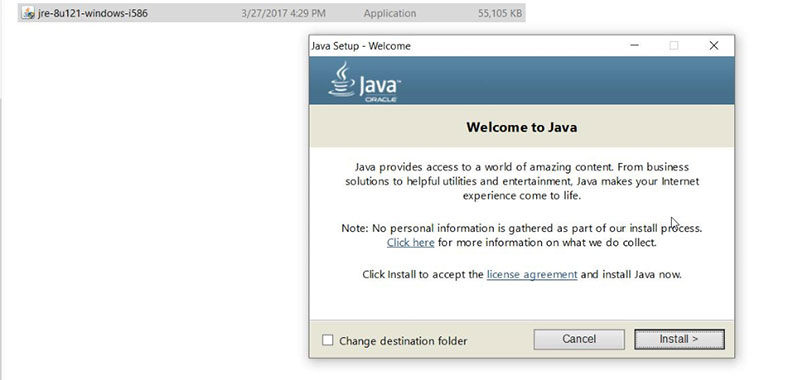This screenshot has height=380, width=800.
Task: Cancel the Java setup
Action: click(x=579, y=339)
